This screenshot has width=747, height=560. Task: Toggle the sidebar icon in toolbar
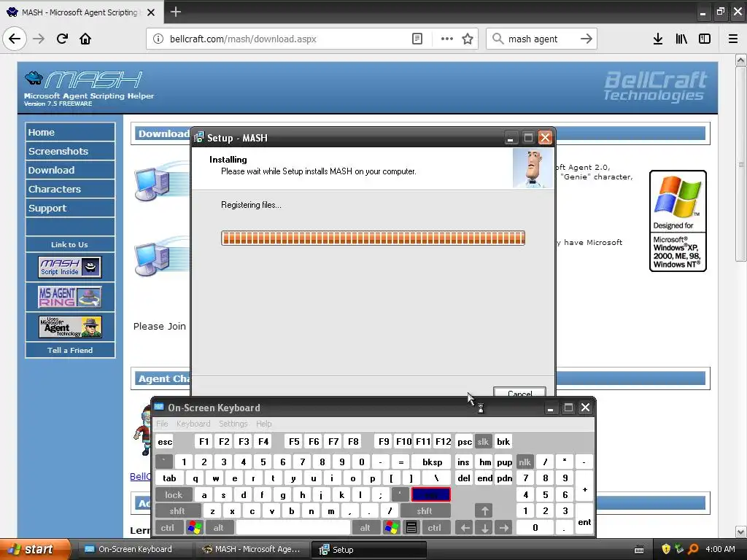(705, 39)
